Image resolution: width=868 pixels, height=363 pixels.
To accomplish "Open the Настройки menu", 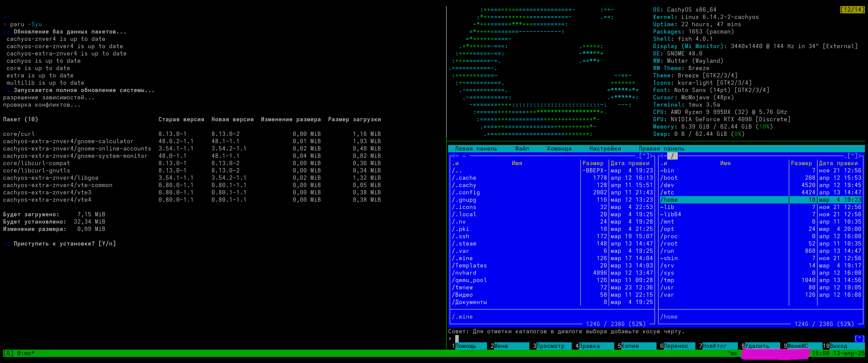I will [x=605, y=148].
